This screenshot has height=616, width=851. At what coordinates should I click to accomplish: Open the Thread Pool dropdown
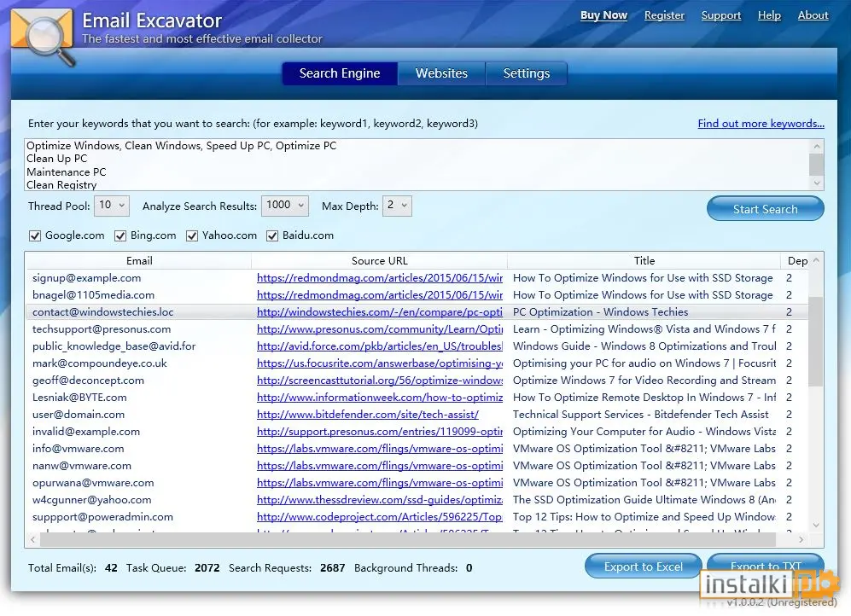pos(112,206)
